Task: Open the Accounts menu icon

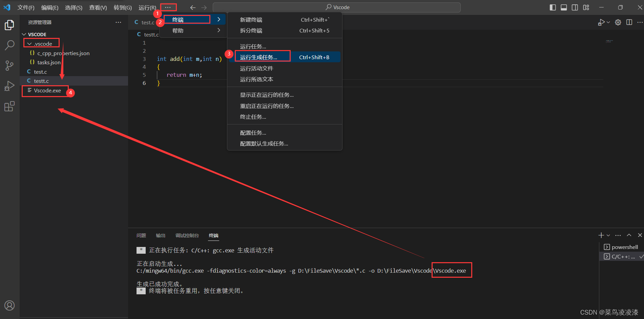Action: [9, 305]
